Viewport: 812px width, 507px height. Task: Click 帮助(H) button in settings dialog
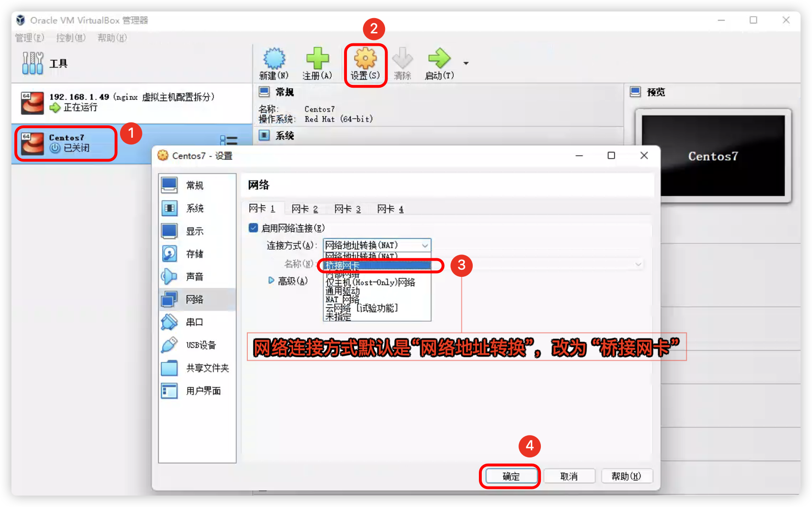click(x=627, y=476)
